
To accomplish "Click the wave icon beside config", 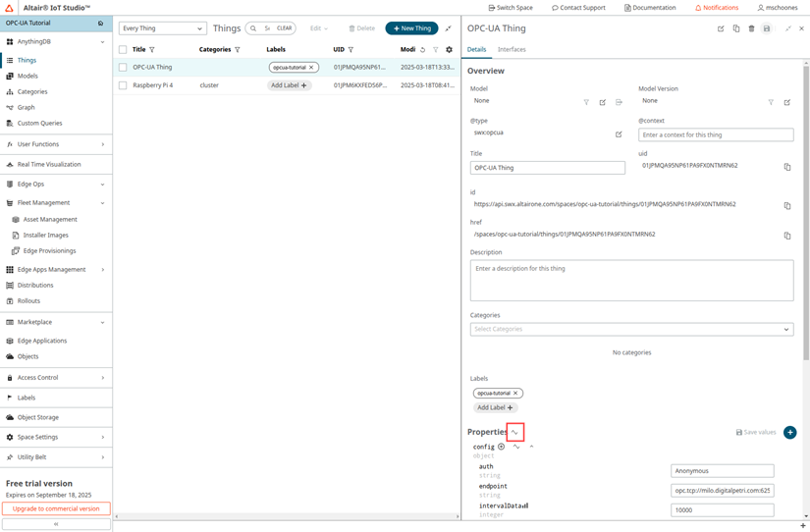I will point(516,447).
